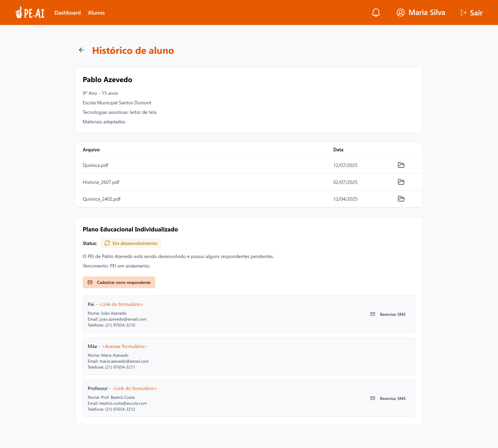Viewport: 498px width, 448px height.
Task: Click the user profile avatar icon
Action: click(400, 12)
